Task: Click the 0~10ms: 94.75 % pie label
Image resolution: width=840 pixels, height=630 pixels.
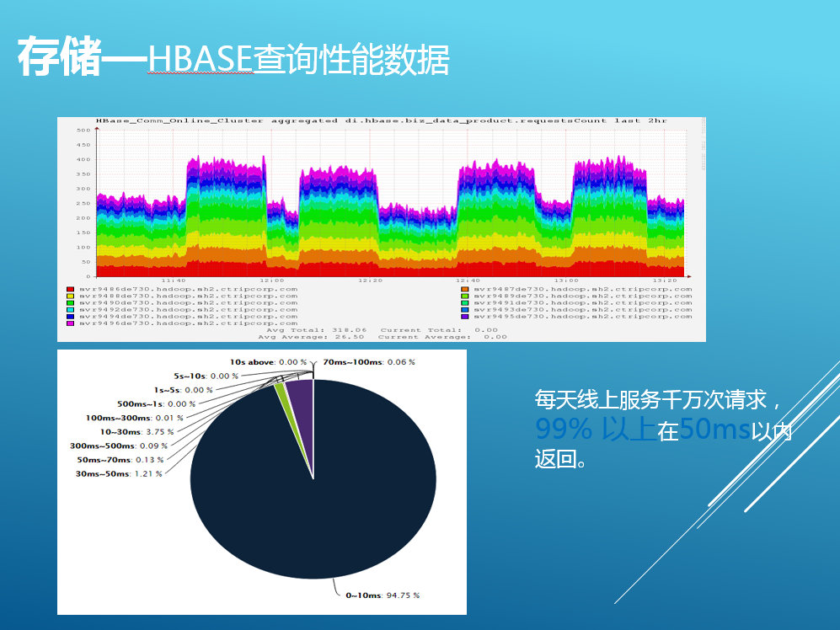Action: [383, 595]
